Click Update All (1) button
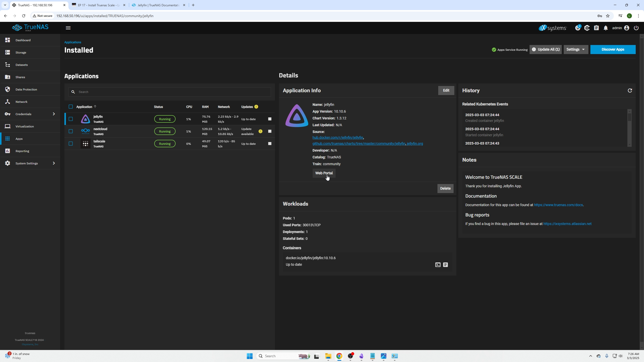The height and width of the screenshot is (362, 644). tap(545, 50)
